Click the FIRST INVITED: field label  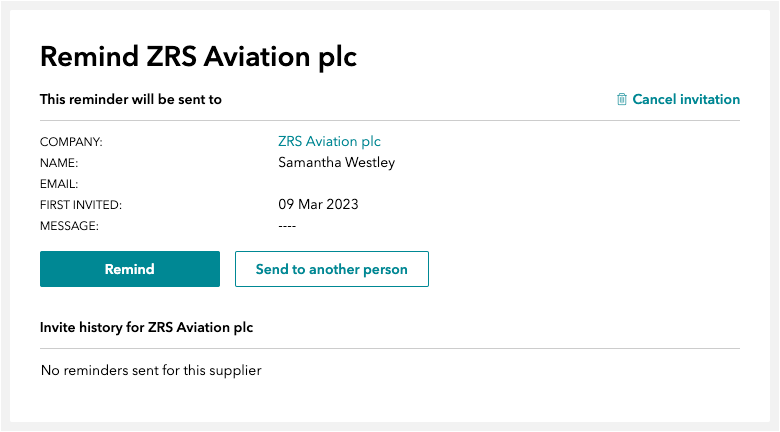pos(81,205)
